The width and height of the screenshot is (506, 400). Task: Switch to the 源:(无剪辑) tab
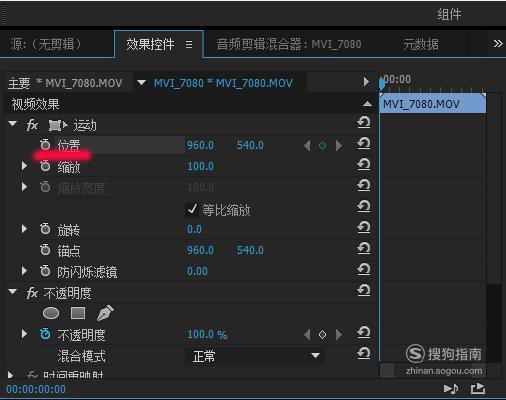(46, 44)
